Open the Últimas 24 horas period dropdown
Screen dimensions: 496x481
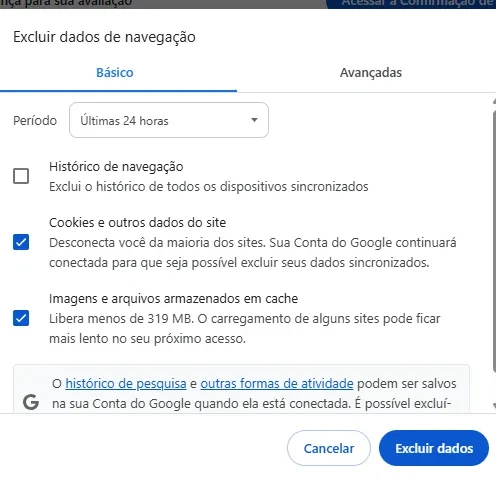(x=169, y=120)
